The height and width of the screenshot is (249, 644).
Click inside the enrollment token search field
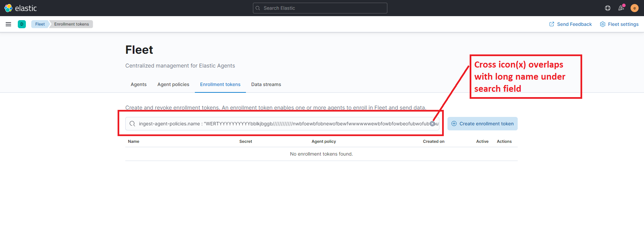282,124
